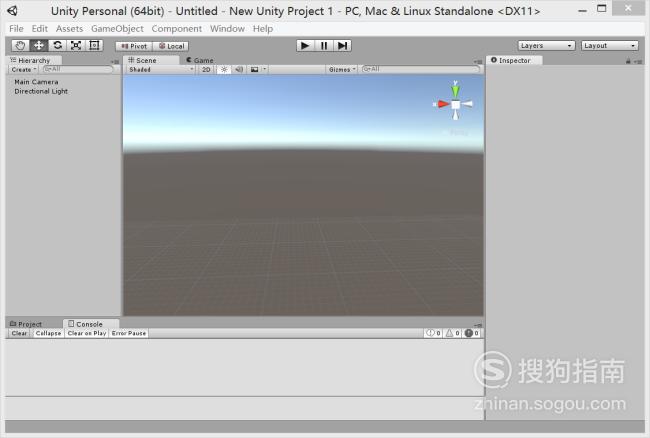Open the Window menu
The width and height of the screenshot is (650, 438).
(227, 29)
